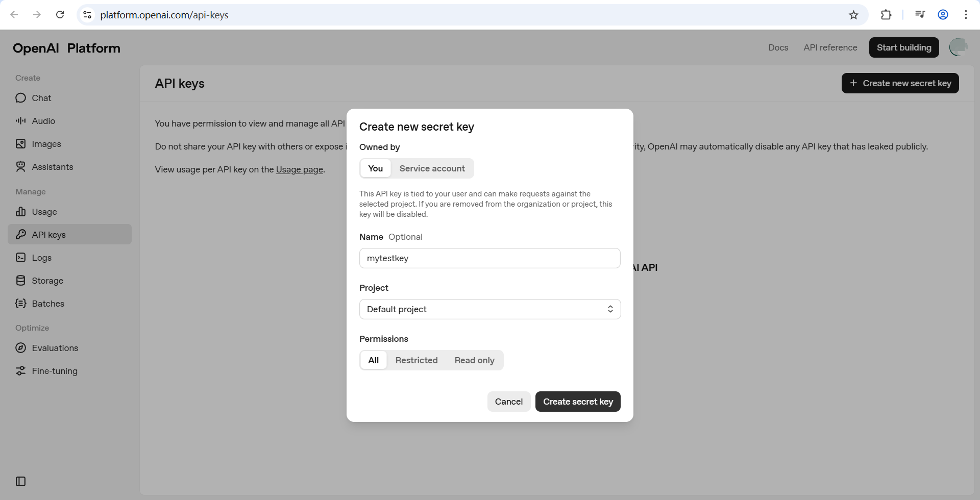Click the API keys key icon
The height and width of the screenshot is (500, 980).
click(x=20, y=235)
